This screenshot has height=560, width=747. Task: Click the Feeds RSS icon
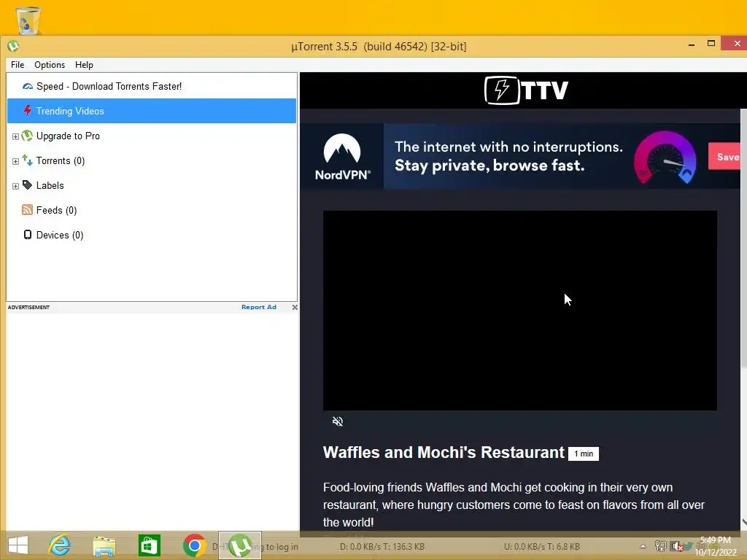point(27,210)
